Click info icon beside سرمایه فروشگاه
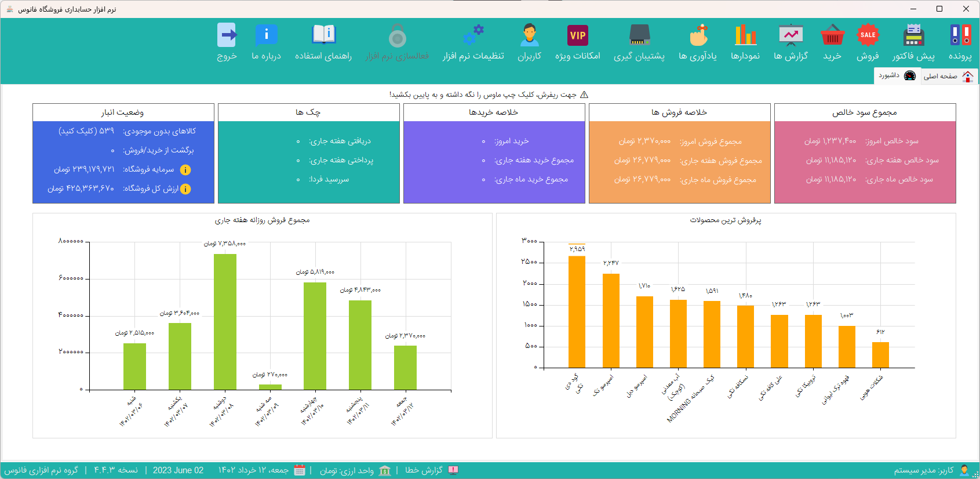The width and height of the screenshot is (980, 479). [x=185, y=170]
